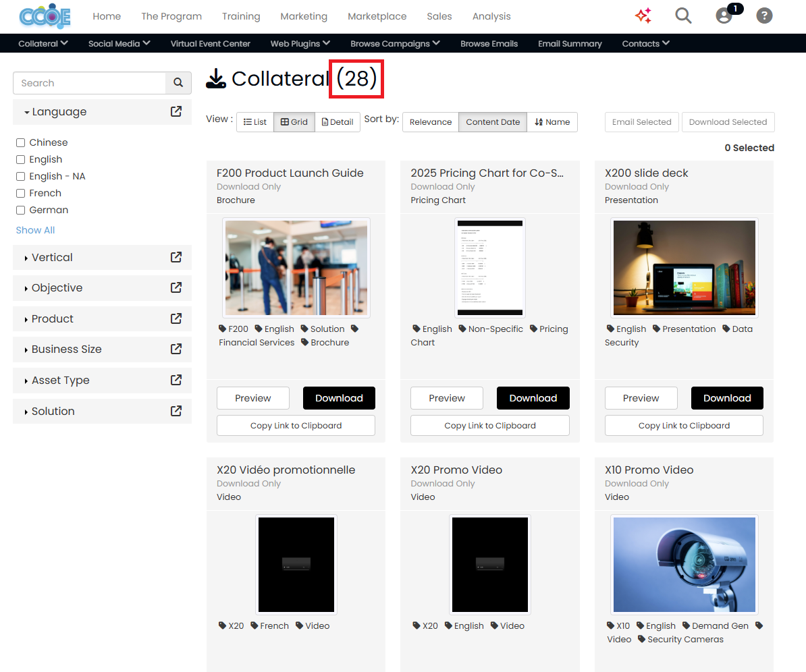806x672 pixels.
Task: Open the Collateral dropdown menu
Action: tap(43, 44)
